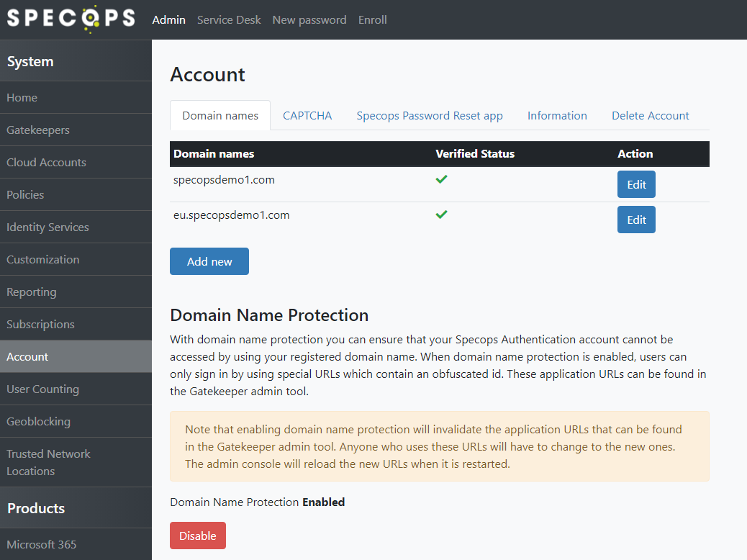The width and height of the screenshot is (747, 560).
Task: Open the Specops Password Reset app tab
Action: point(430,115)
